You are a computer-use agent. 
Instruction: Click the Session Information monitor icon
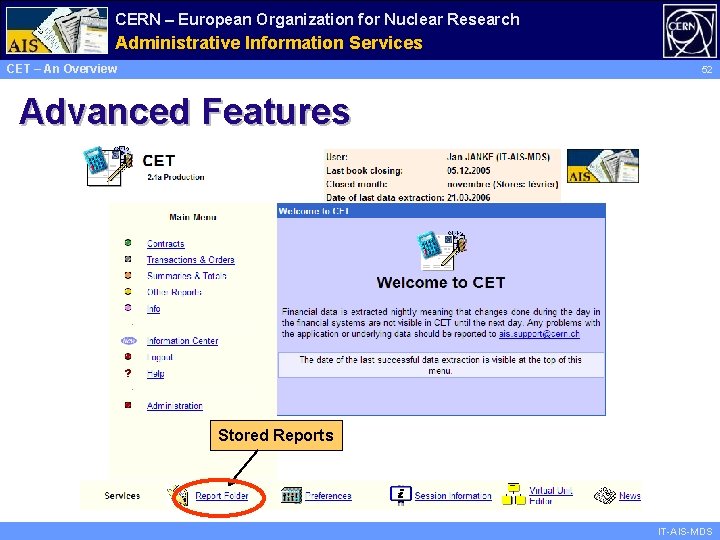[x=400, y=495]
